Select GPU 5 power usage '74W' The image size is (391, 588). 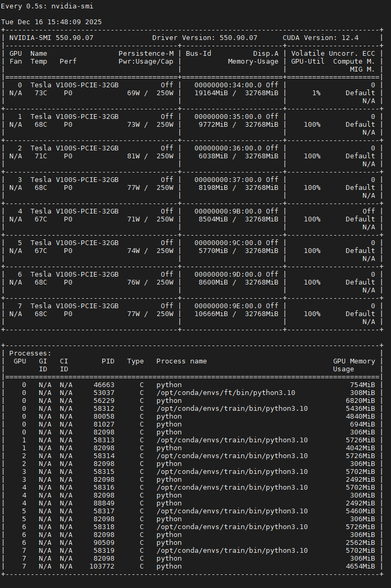click(133, 250)
